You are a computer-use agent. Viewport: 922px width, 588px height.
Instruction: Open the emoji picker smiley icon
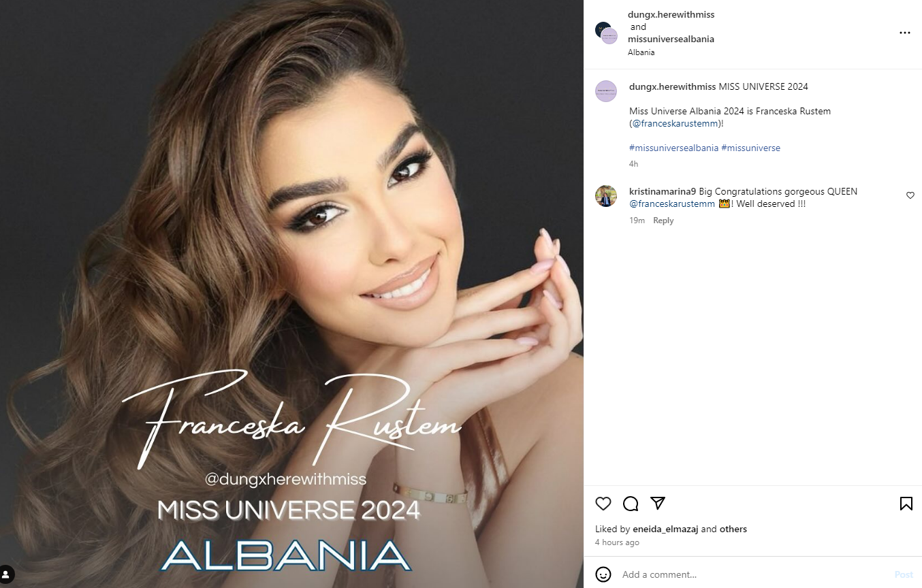603,574
